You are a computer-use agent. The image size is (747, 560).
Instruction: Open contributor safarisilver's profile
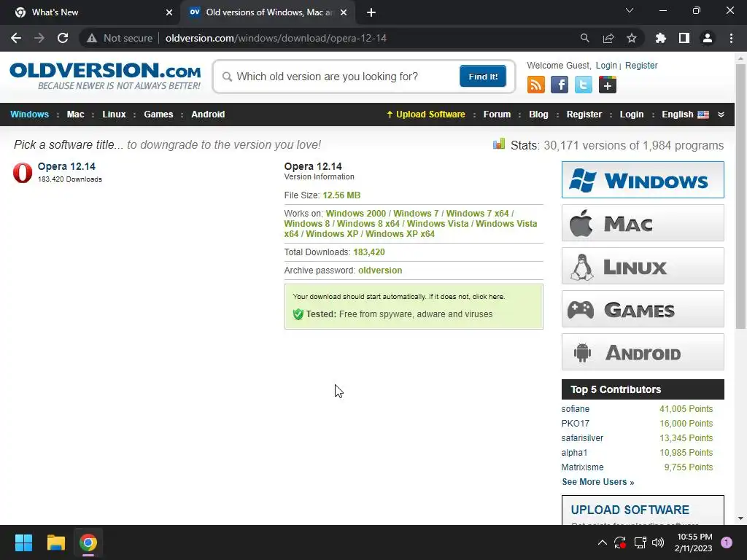[582, 438]
